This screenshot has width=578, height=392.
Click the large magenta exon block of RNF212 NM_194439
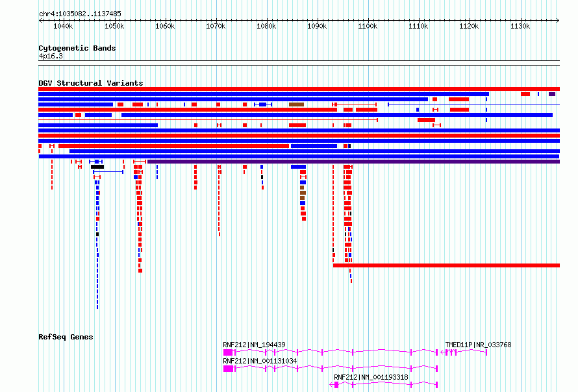(228, 352)
